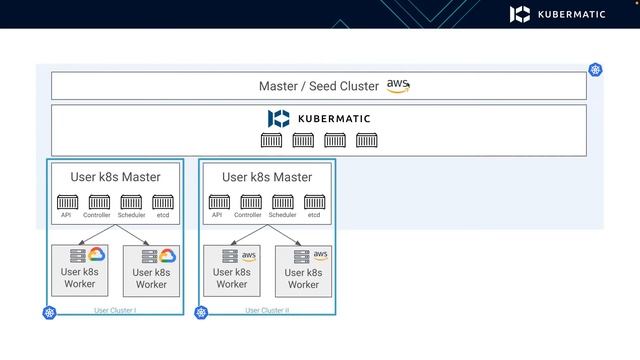Screen dimensions: 640x360
Task: Click Scheduler container icon in User Cluster II
Action: click(283, 202)
